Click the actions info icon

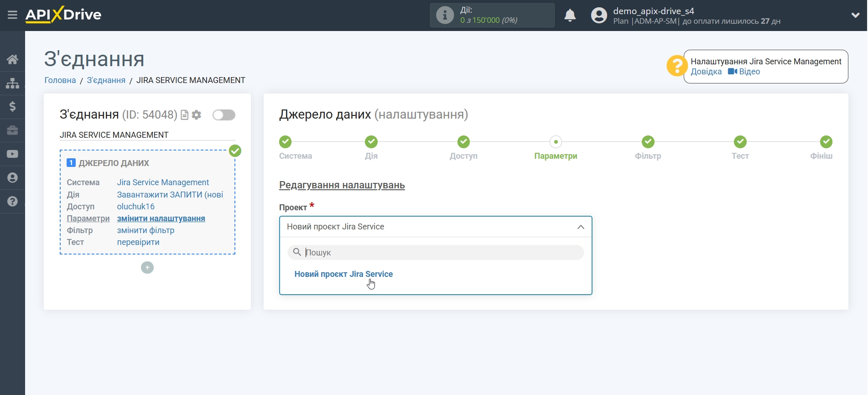pos(445,15)
